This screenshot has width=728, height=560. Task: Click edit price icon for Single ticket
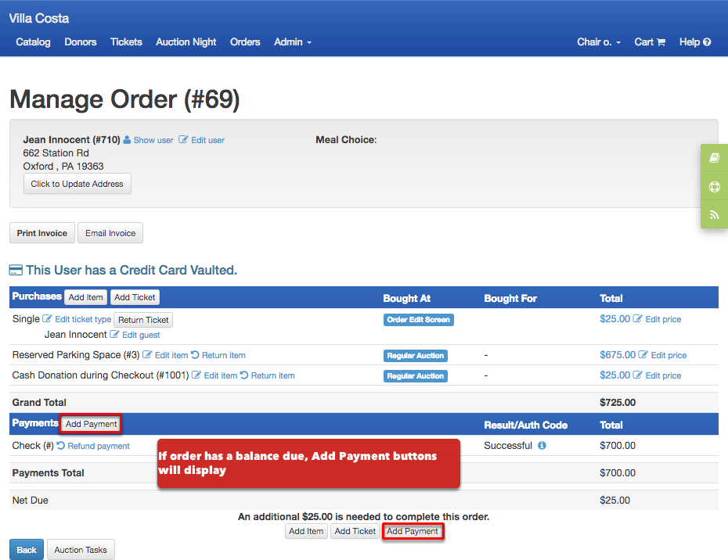coord(638,319)
